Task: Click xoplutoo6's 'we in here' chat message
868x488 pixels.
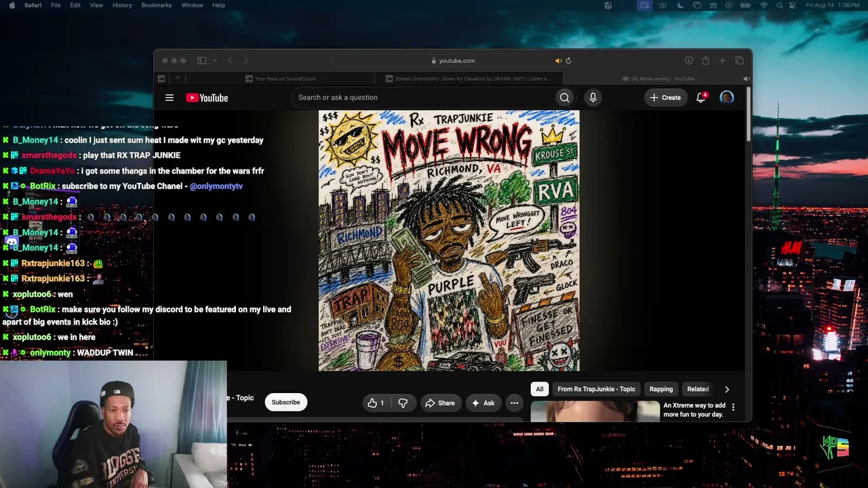Action: pos(77,337)
